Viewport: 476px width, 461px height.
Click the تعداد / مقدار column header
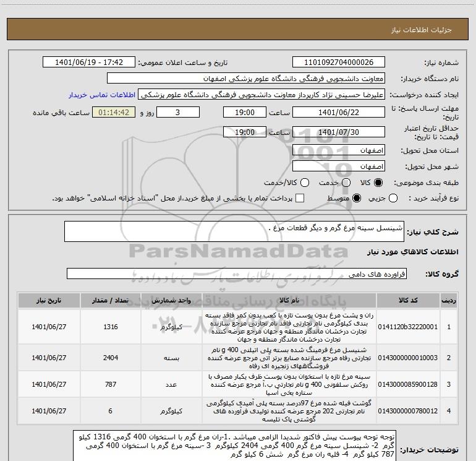coord(111,301)
